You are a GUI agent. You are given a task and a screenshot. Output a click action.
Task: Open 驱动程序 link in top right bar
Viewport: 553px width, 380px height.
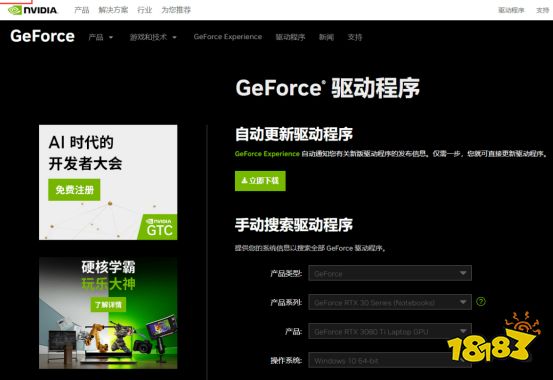point(511,10)
